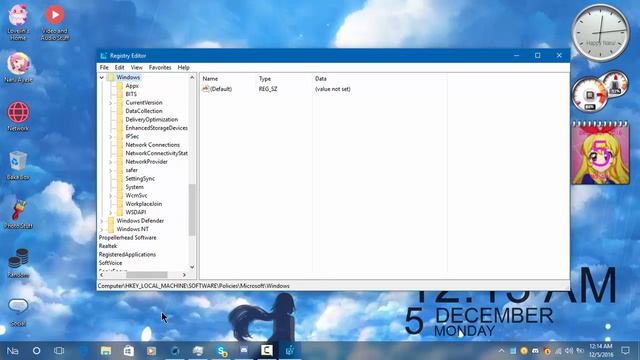The width and height of the screenshot is (640, 360).
Task: Show hidden system tray icons
Action: (502, 351)
